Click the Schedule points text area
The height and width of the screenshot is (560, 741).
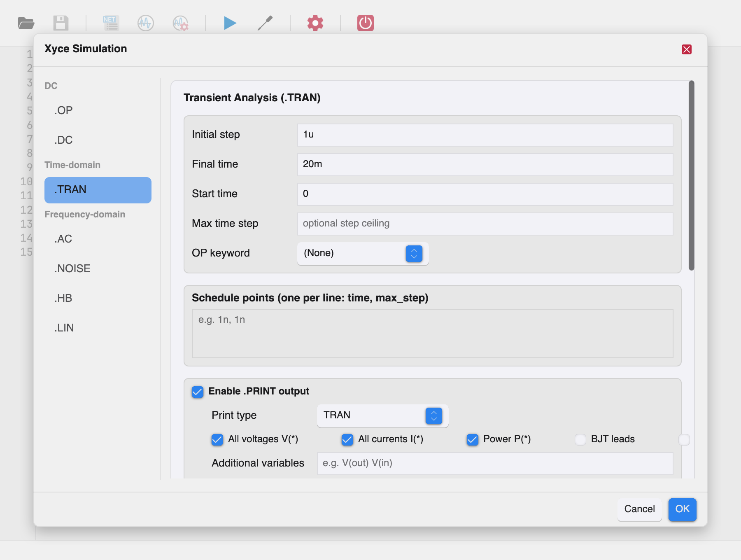(x=432, y=334)
